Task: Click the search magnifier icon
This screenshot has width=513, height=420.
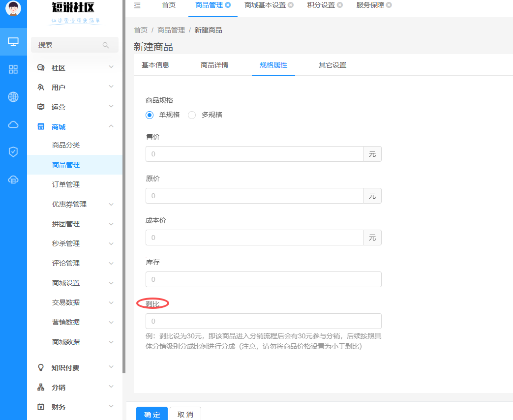Action: (x=106, y=45)
